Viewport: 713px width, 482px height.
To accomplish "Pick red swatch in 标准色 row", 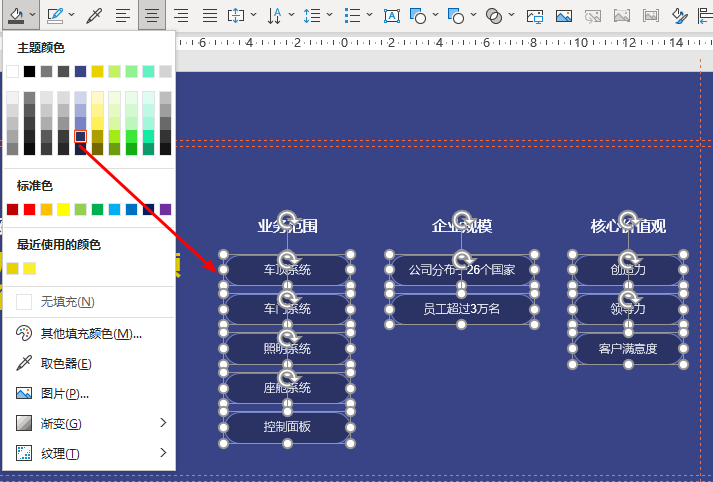I will (30, 209).
